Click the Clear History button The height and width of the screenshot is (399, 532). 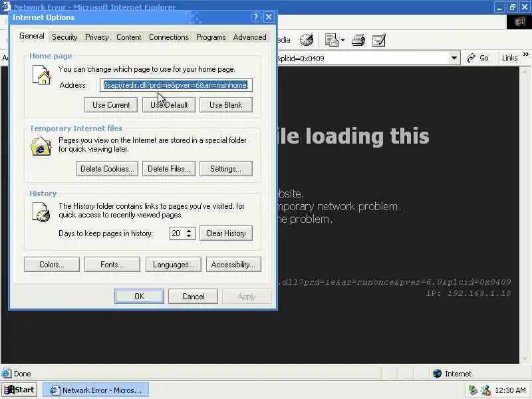(226, 233)
